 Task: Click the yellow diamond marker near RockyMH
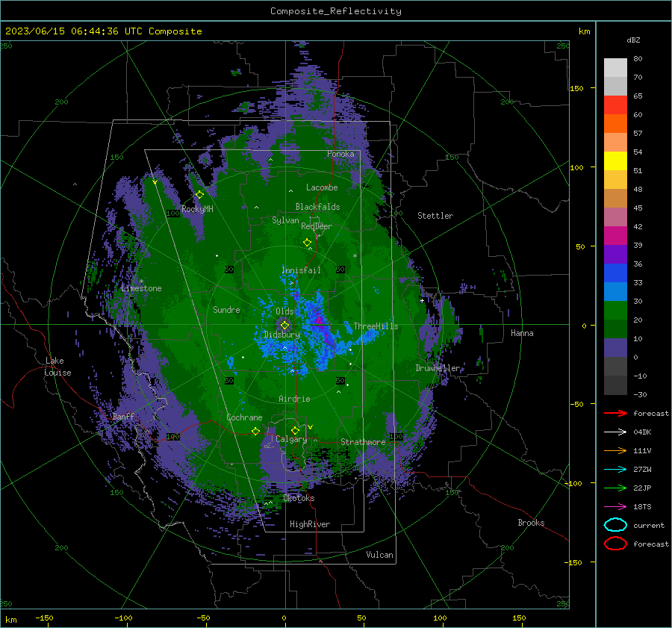click(199, 195)
